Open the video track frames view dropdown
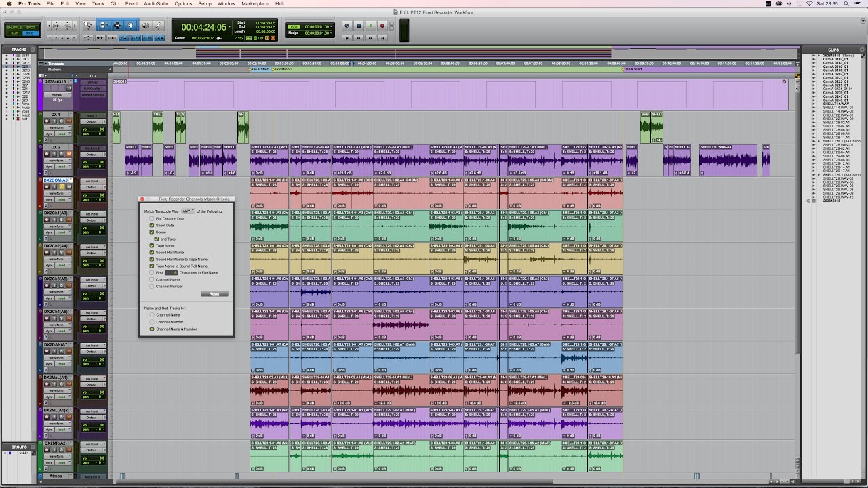 pyautogui.click(x=58, y=95)
